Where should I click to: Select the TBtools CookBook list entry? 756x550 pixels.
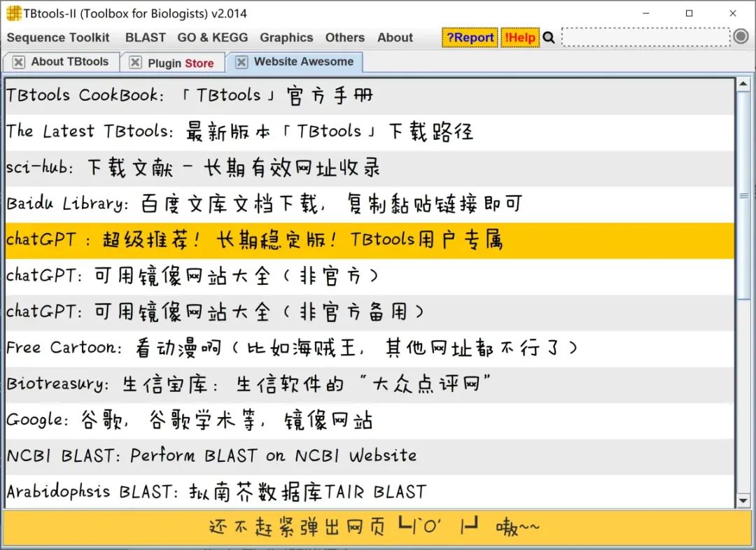pos(370,96)
